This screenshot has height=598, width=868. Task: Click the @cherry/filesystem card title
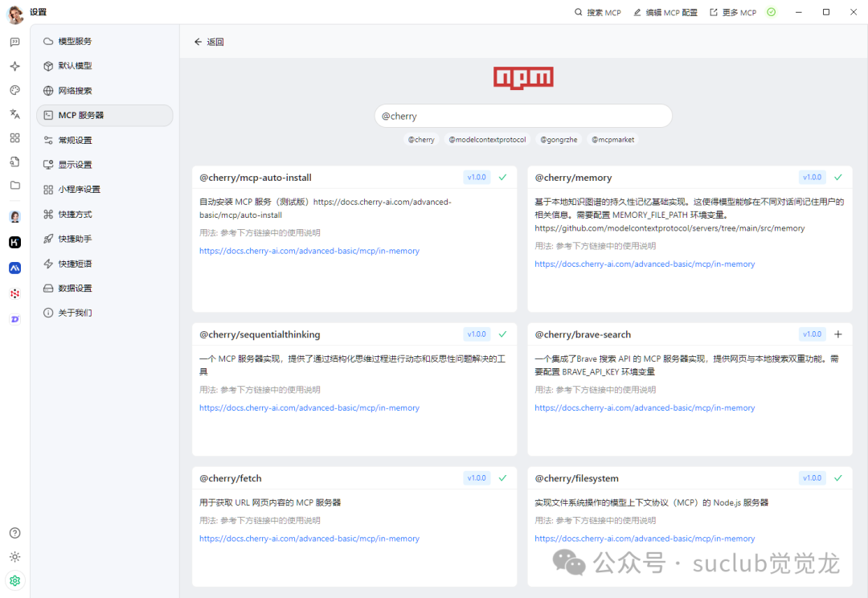(x=577, y=479)
